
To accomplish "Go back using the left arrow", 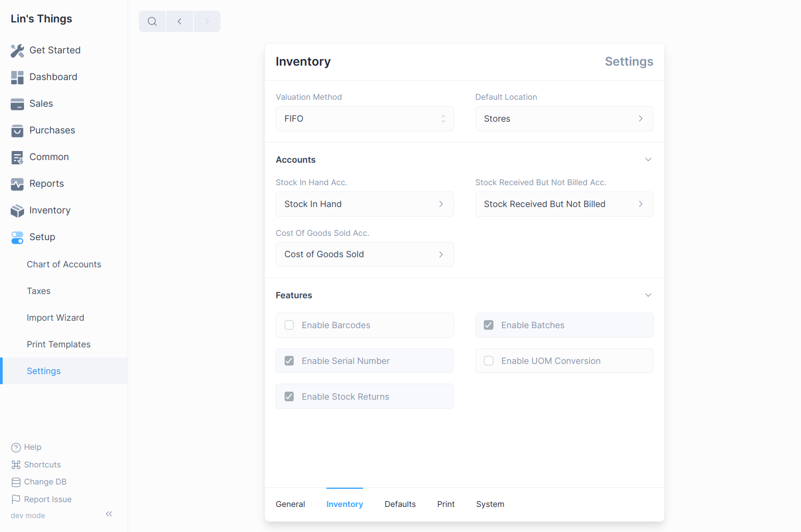I will pyautogui.click(x=179, y=21).
